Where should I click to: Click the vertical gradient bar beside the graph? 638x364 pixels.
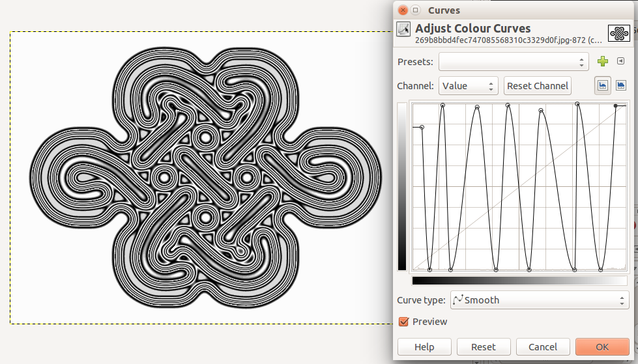click(x=402, y=186)
